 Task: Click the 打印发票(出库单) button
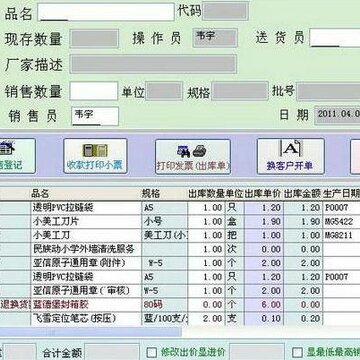pyautogui.click(x=193, y=157)
